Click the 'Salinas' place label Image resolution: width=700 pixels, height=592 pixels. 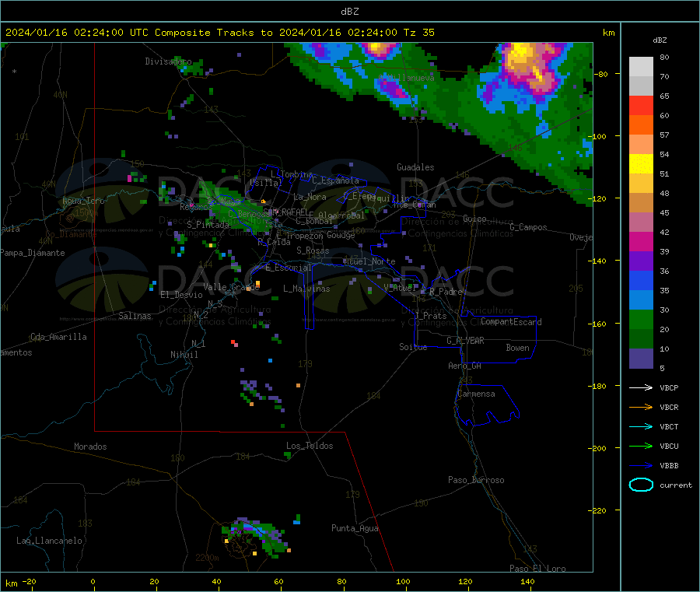135,316
